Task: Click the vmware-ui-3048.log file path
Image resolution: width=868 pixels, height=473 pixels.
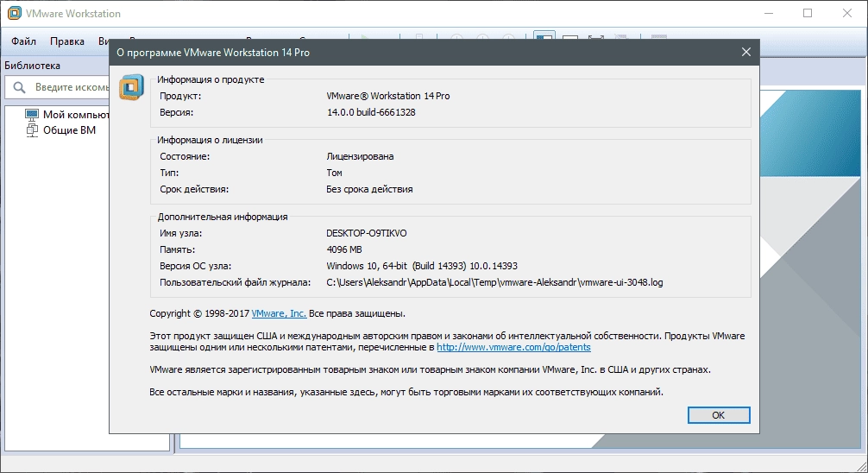Action: 494,282
